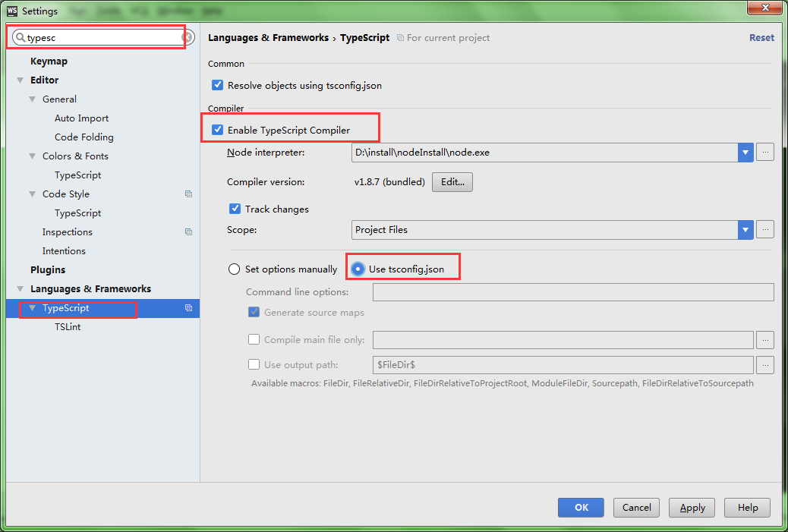Click the Reset link
The height and width of the screenshot is (532, 788).
point(761,38)
